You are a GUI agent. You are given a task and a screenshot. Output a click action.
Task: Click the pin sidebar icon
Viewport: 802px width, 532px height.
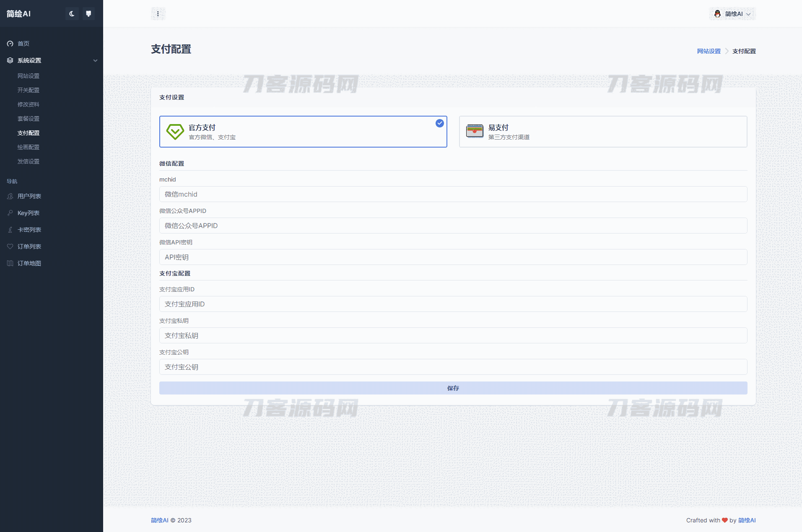pyautogui.click(x=88, y=14)
